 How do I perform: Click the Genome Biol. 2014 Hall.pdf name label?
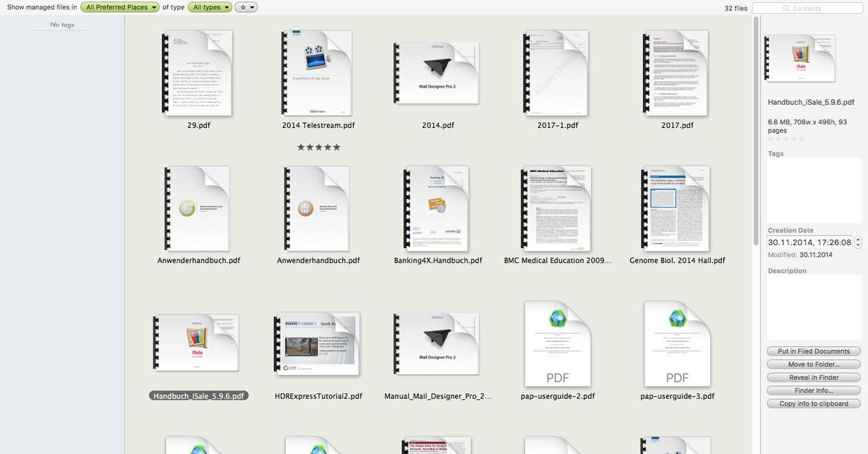click(677, 260)
